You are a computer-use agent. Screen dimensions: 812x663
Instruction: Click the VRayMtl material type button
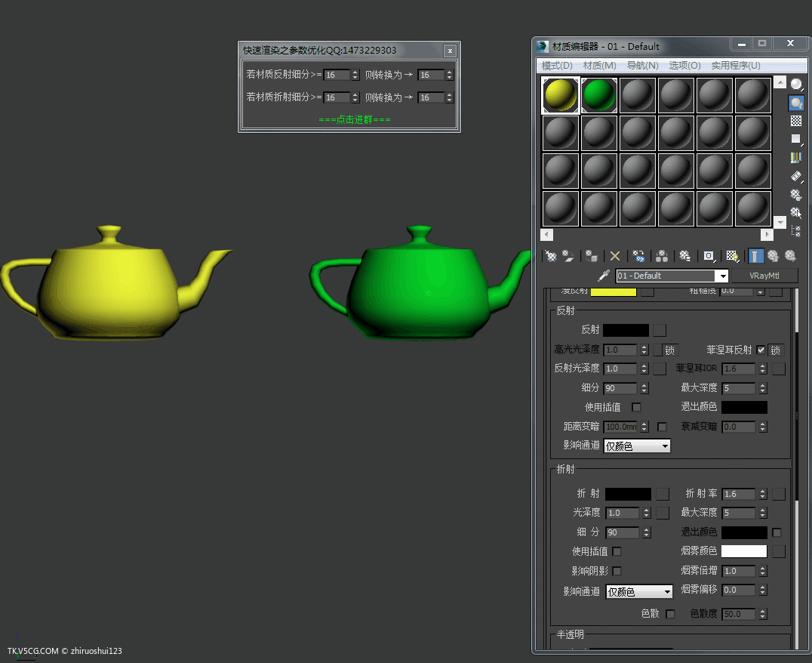tap(763, 276)
